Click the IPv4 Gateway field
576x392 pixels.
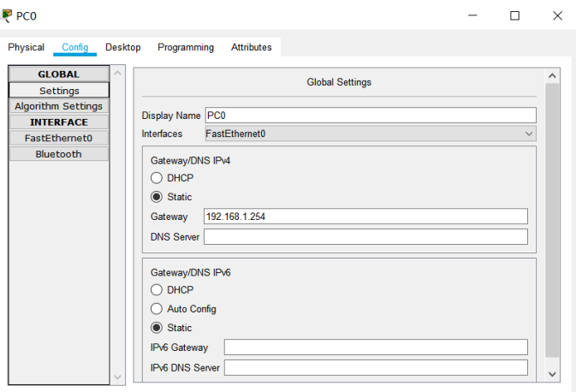point(365,217)
